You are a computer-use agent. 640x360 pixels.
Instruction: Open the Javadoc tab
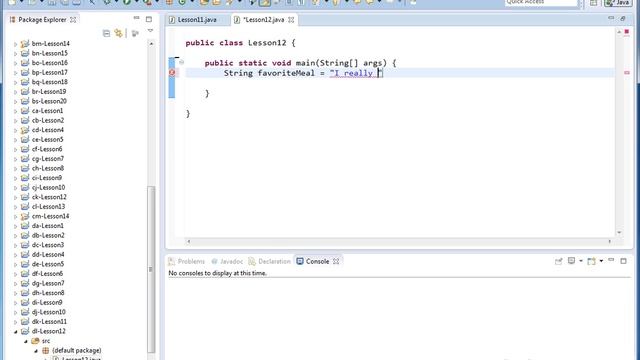(x=227, y=261)
